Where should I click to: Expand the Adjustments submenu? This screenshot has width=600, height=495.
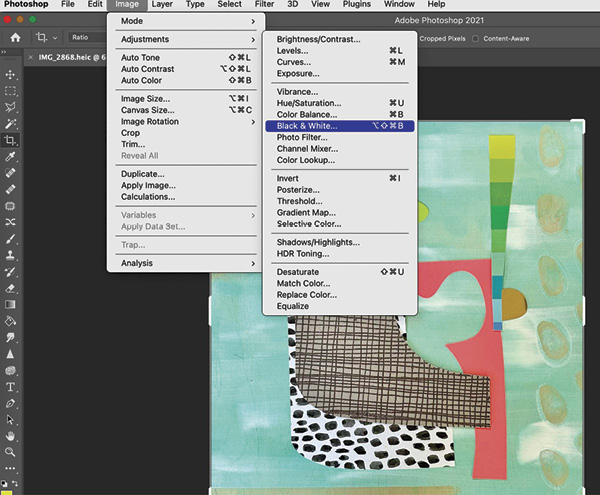pyautogui.click(x=186, y=39)
